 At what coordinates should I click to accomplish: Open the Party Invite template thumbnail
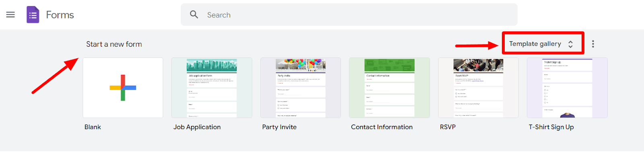pyautogui.click(x=301, y=88)
